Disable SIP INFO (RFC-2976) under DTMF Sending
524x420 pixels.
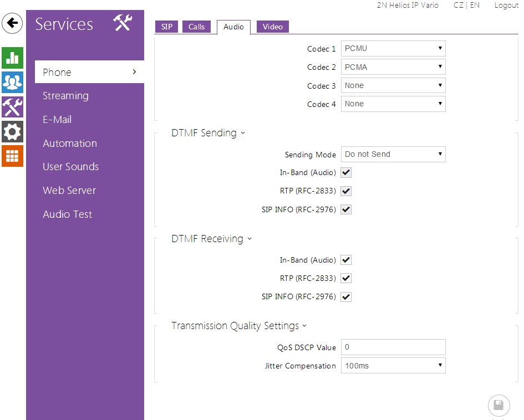pyautogui.click(x=346, y=209)
